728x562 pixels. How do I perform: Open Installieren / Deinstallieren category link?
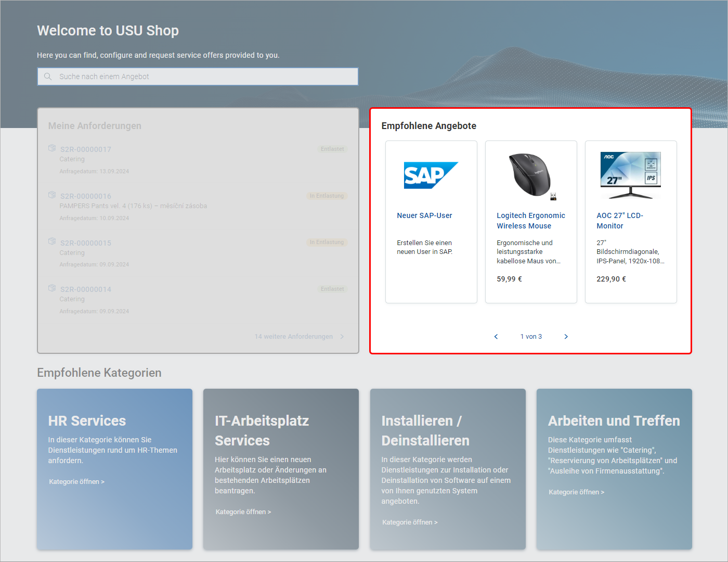pyautogui.click(x=409, y=522)
